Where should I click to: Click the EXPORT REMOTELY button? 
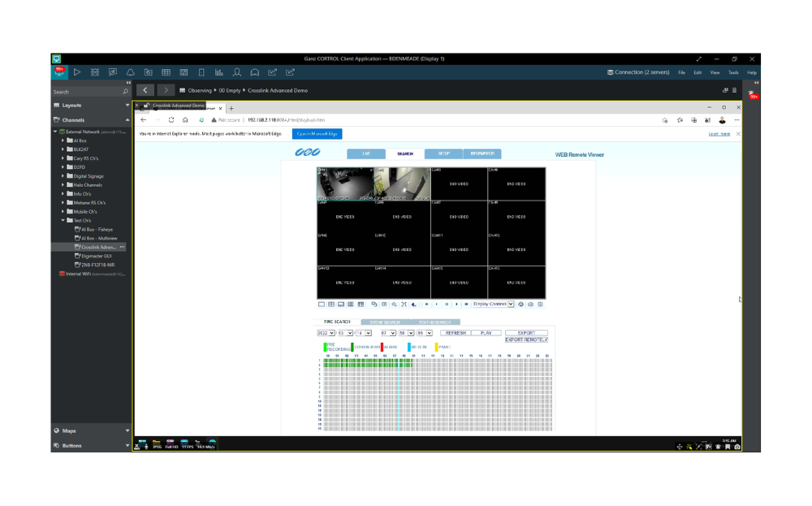point(526,339)
